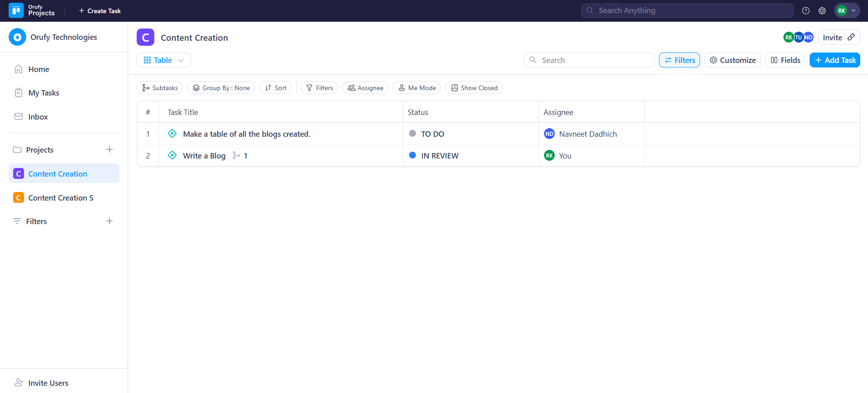Toggle Me Mode filter
868x393 pixels.
[417, 88]
